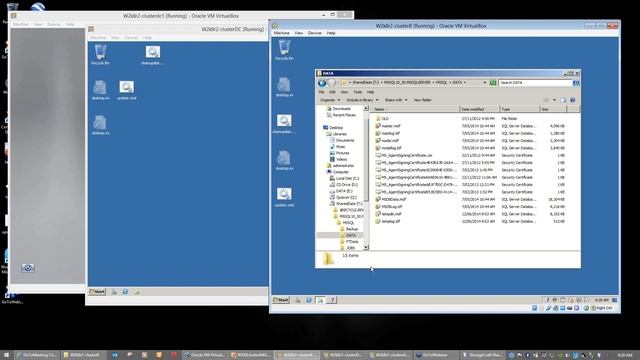
Task: Click VirtualBox hard disk activity status icon
Action: coord(534,308)
